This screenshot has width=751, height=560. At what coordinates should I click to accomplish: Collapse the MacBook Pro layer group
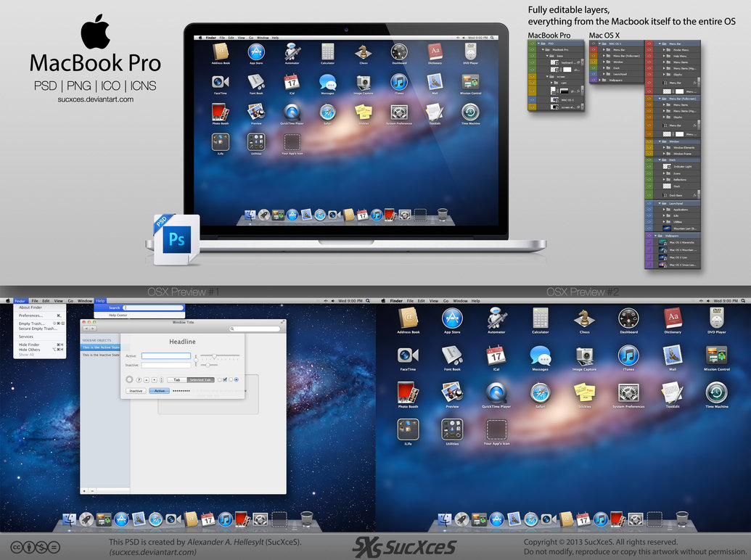pos(543,50)
